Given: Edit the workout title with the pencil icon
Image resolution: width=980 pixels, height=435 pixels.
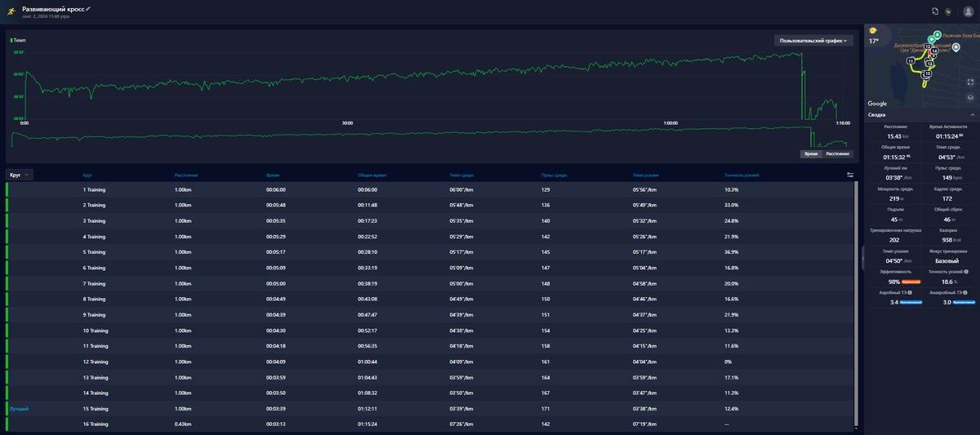Looking at the screenshot, I should pos(88,8).
